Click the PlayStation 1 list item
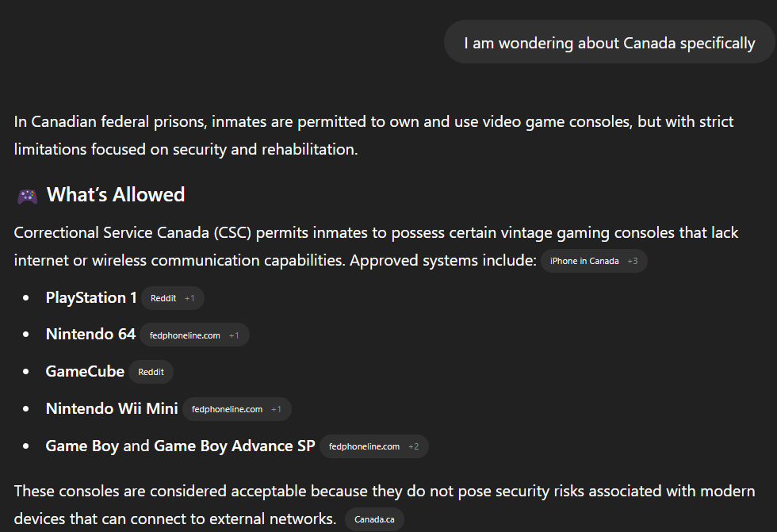Image resolution: width=777 pixels, height=532 pixels. pos(91,297)
